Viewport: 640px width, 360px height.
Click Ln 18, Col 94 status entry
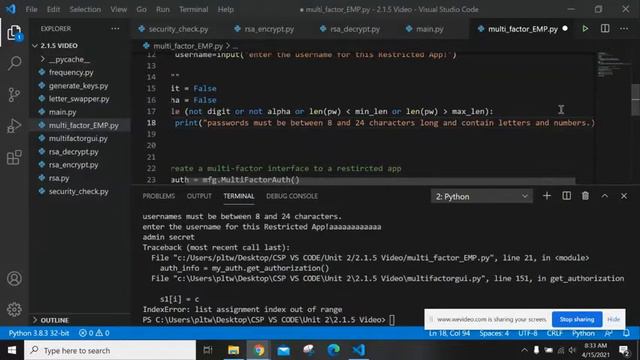click(x=449, y=333)
